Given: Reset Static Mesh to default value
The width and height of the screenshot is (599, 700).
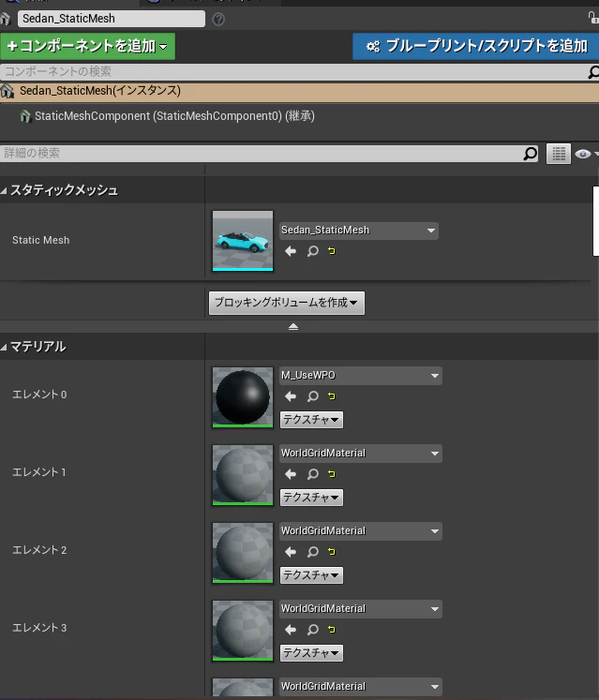Looking at the screenshot, I should tap(332, 251).
